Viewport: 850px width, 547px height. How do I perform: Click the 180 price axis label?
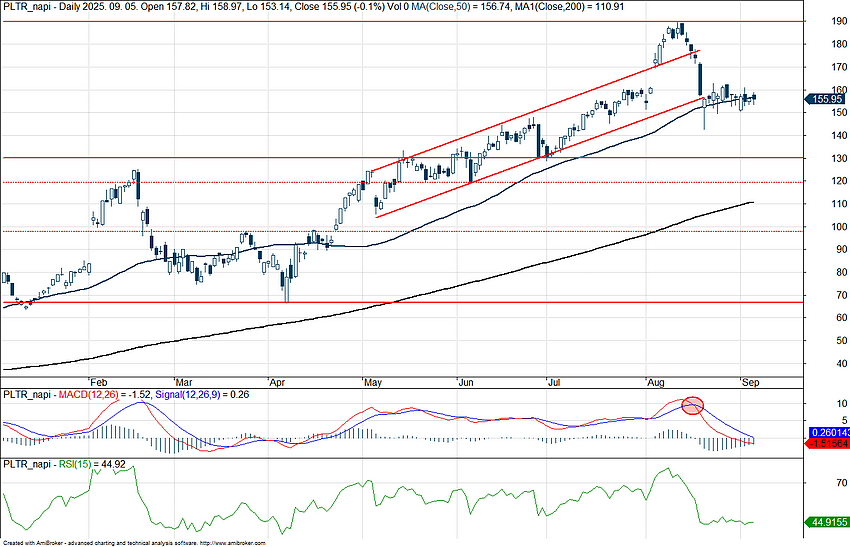(839, 44)
